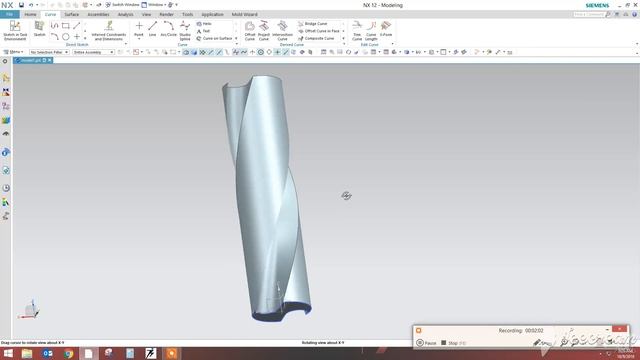The image size is (640, 360).
Task: Expand the Point tool dropdown arrow
Action: [139, 39]
